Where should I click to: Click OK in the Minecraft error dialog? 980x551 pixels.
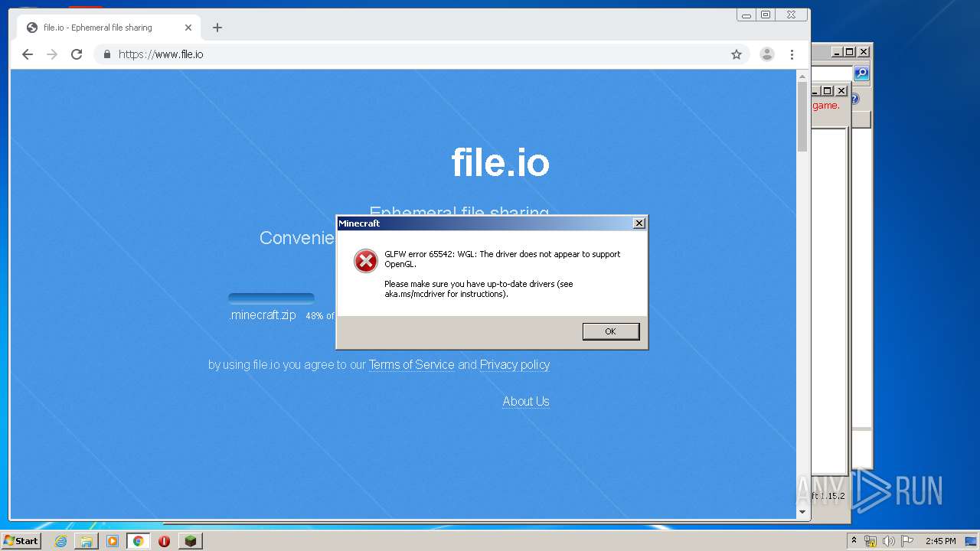coord(610,331)
